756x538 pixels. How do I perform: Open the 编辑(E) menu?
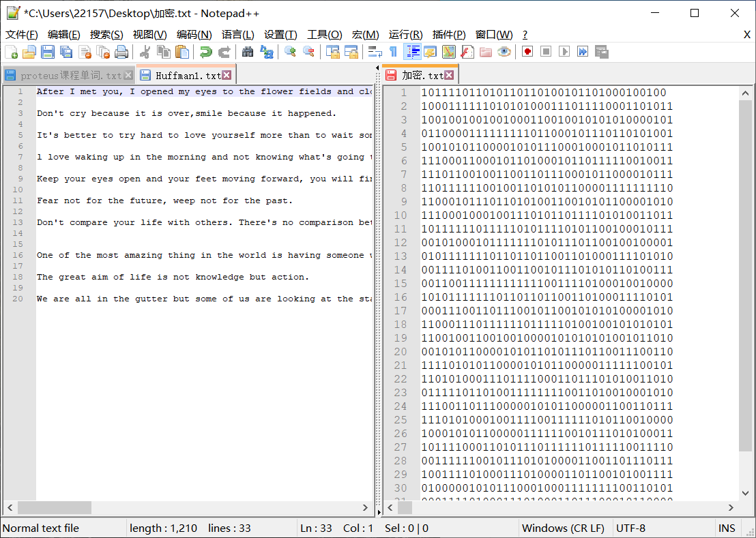tap(63, 35)
